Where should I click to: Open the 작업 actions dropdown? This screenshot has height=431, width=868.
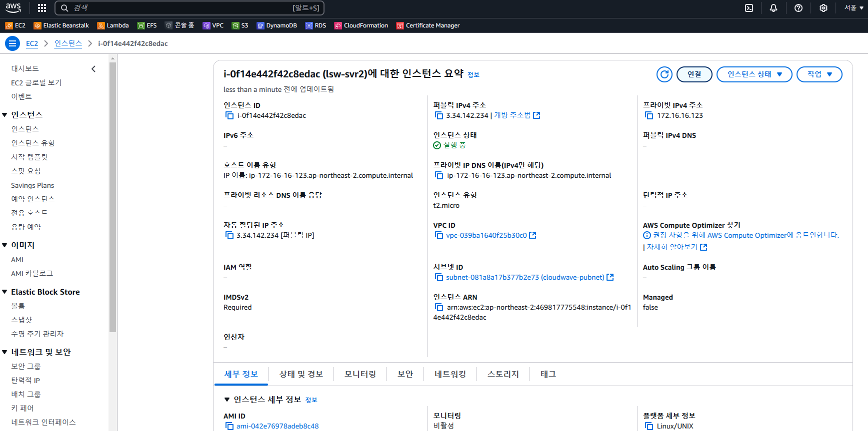[x=819, y=74]
